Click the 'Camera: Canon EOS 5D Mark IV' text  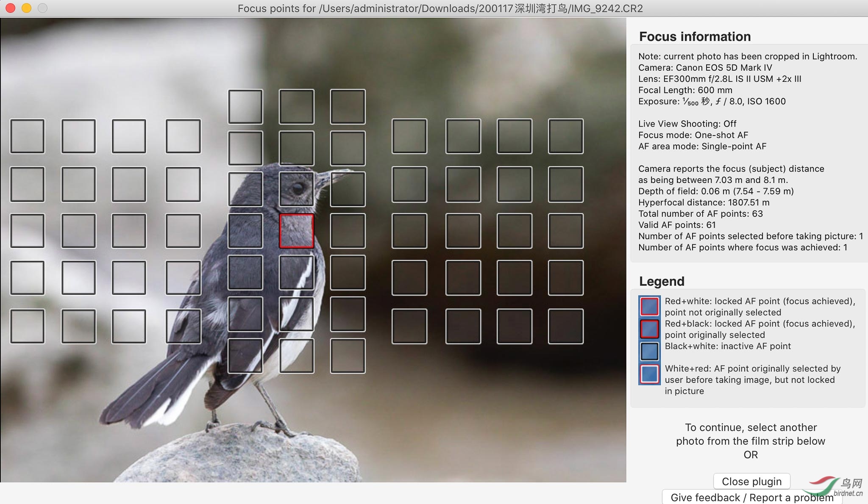pyautogui.click(x=705, y=68)
